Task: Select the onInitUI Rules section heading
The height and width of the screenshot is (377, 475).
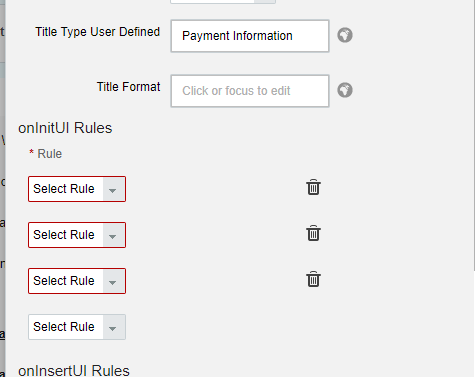Action: tap(65, 128)
